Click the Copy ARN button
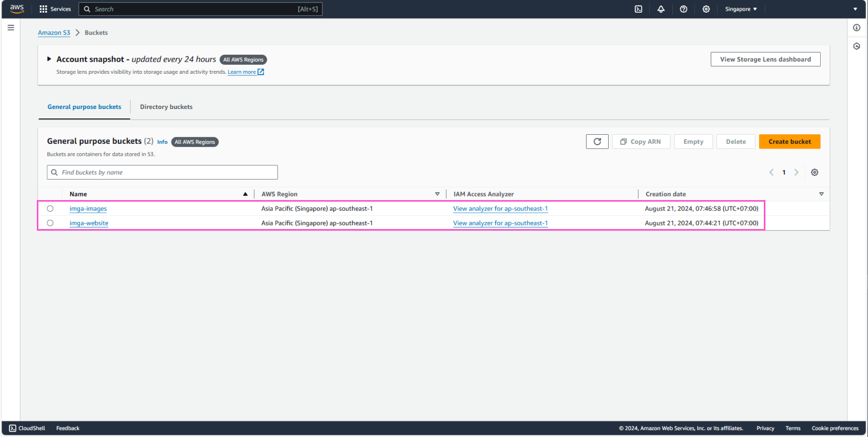Image resolution: width=868 pixels, height=437 pixels. 641,142
